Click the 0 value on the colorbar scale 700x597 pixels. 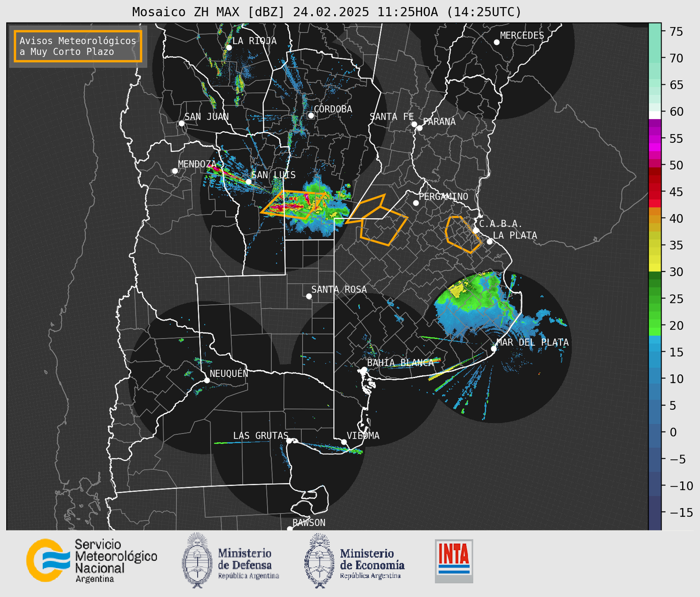[x=673, y=432]
